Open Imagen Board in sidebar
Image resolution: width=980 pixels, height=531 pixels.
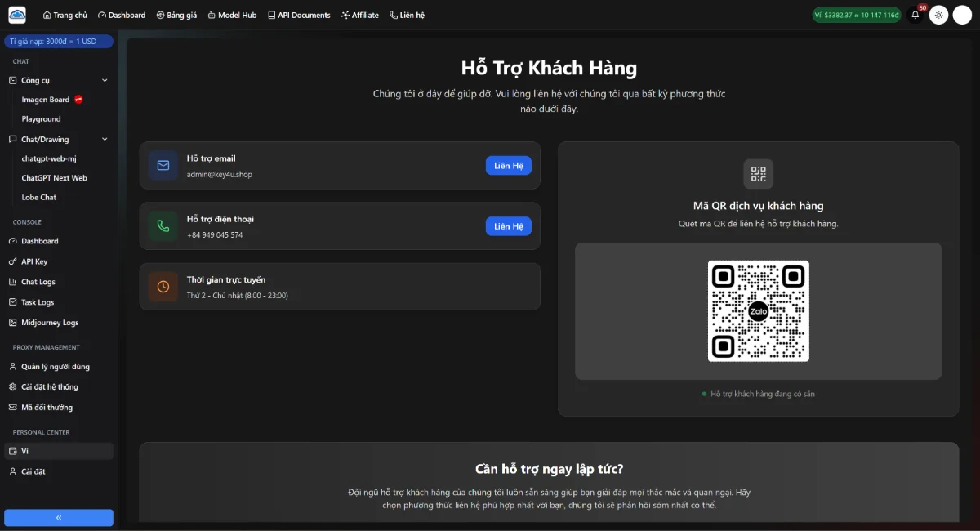46,100
